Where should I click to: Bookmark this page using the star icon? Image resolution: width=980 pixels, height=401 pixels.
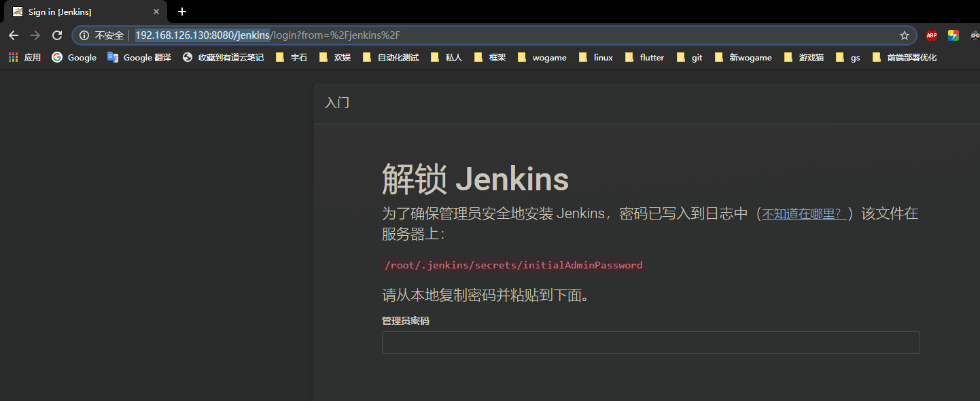point(904,35)
